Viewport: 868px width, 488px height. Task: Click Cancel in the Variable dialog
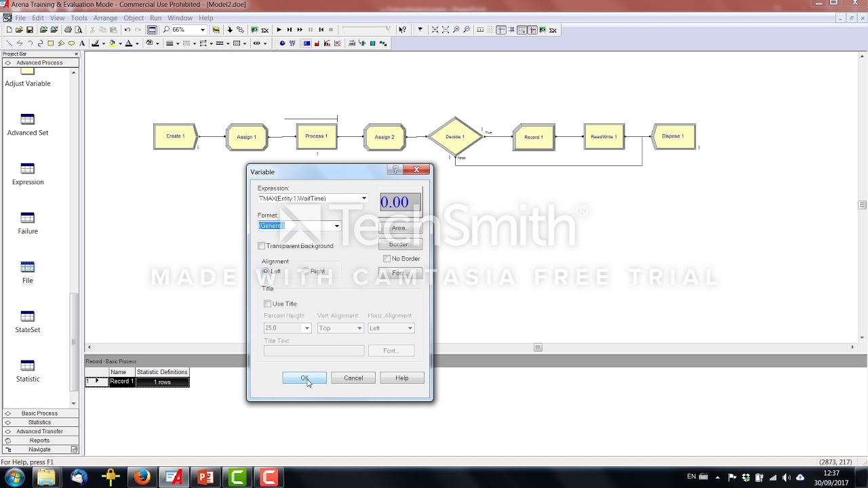pyautogui.click(x=353, y=378)
